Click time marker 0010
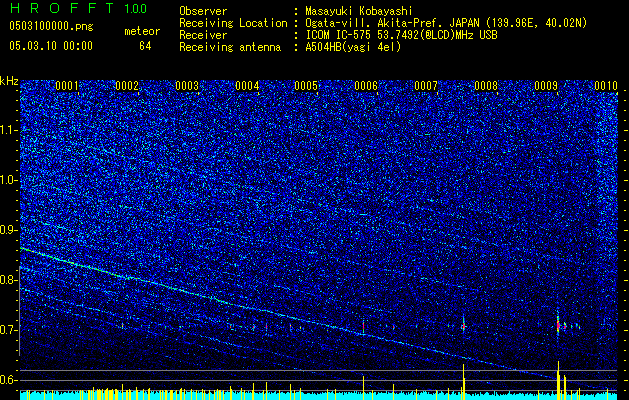The height and width of the screenshot is (400, 629). click(606, 86)
